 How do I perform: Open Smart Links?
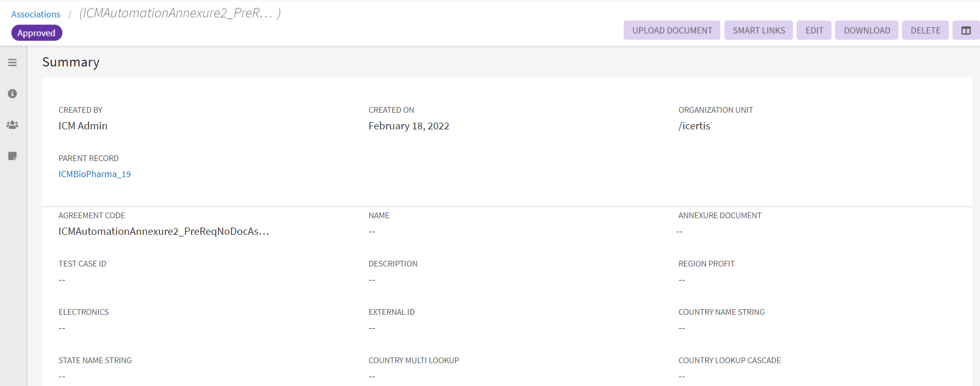coord(758,31)
